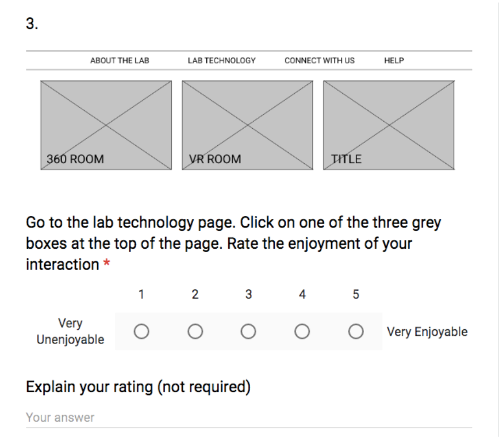Click HELP in the navigation bar
The width and height of the screenshot is (499, 448).
point(394,60)
